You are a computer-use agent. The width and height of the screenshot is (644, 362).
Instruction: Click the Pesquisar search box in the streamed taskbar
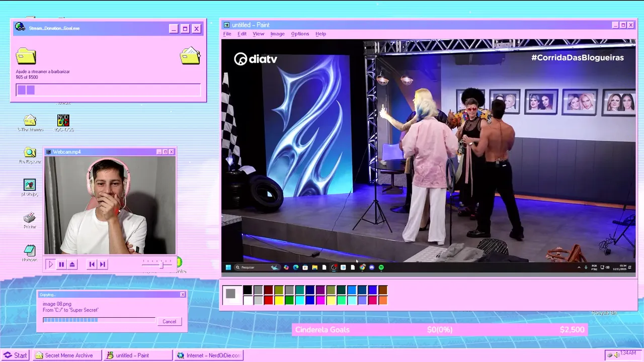tap(258, 267)
